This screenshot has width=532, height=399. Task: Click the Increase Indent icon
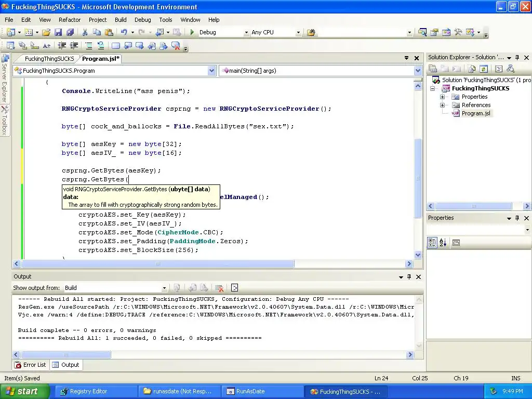[x=74, y=46]
